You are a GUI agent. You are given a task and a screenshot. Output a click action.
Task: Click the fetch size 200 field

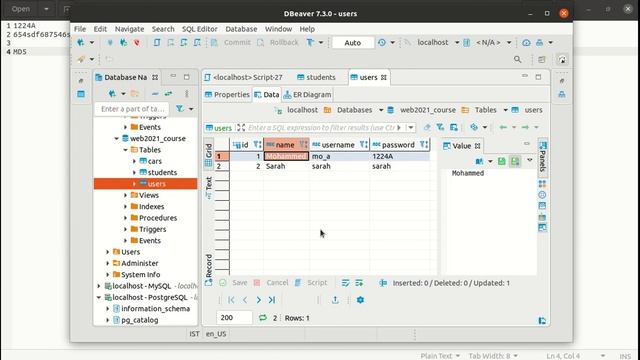[x=234, y=318]
